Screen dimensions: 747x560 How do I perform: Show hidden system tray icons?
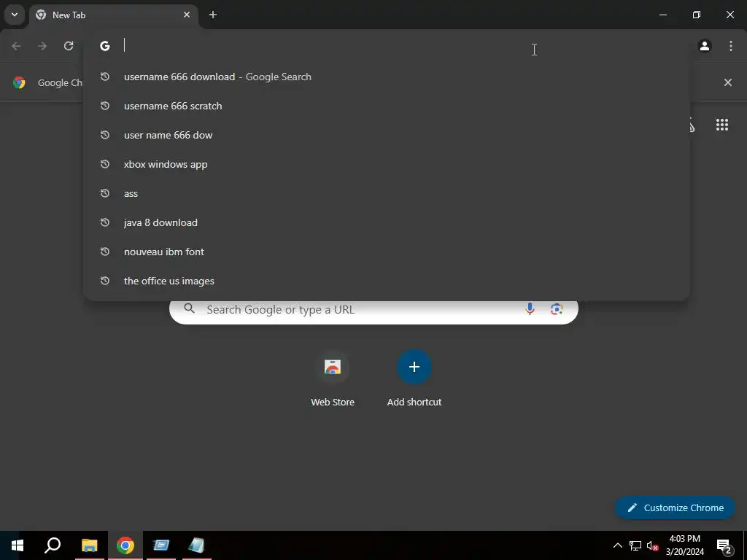(x=617, y=545)
